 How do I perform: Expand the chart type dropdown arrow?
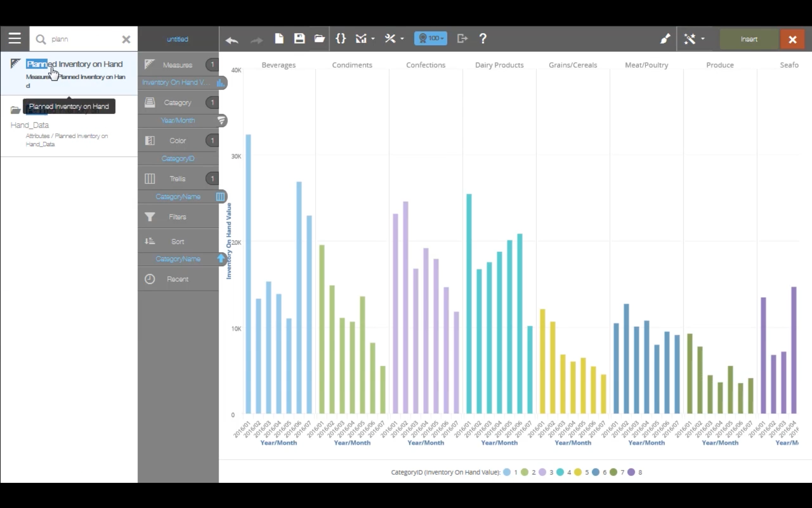[x=373, y=39]
